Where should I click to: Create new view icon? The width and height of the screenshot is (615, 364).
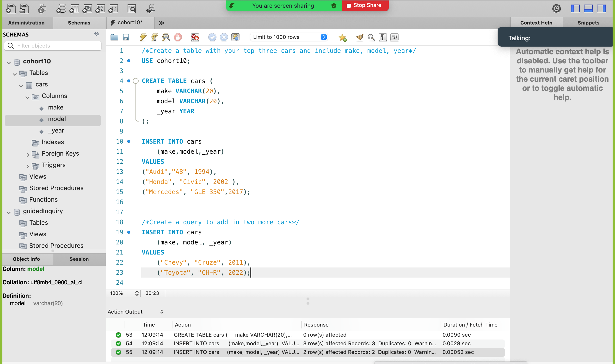click(x=87, y=9)
